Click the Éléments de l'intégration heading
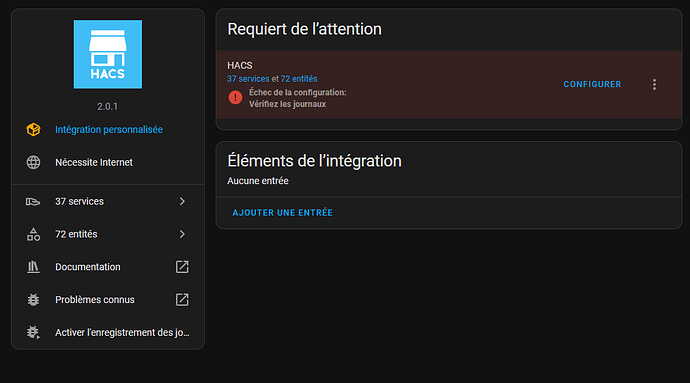The height and width of the screenshot is (383, 690). point(314,161)
